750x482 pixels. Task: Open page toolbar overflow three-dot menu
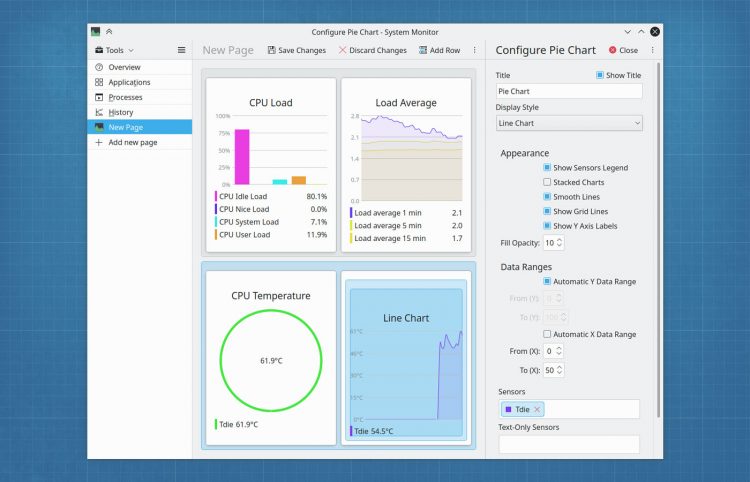474,50
